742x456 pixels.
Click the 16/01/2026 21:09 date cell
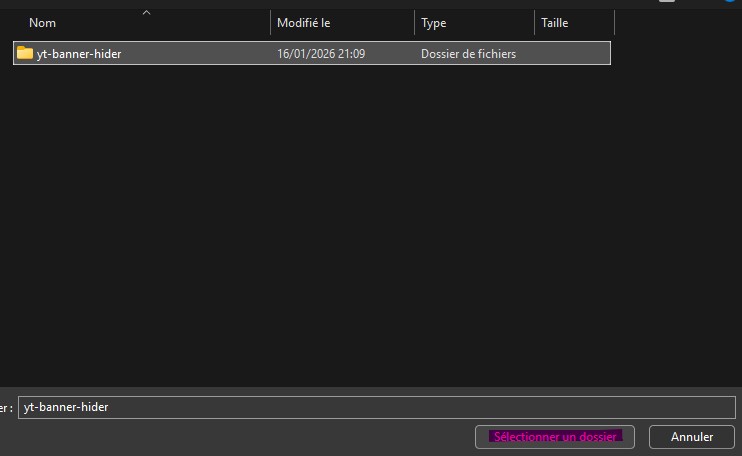click(x=320, y=54)
